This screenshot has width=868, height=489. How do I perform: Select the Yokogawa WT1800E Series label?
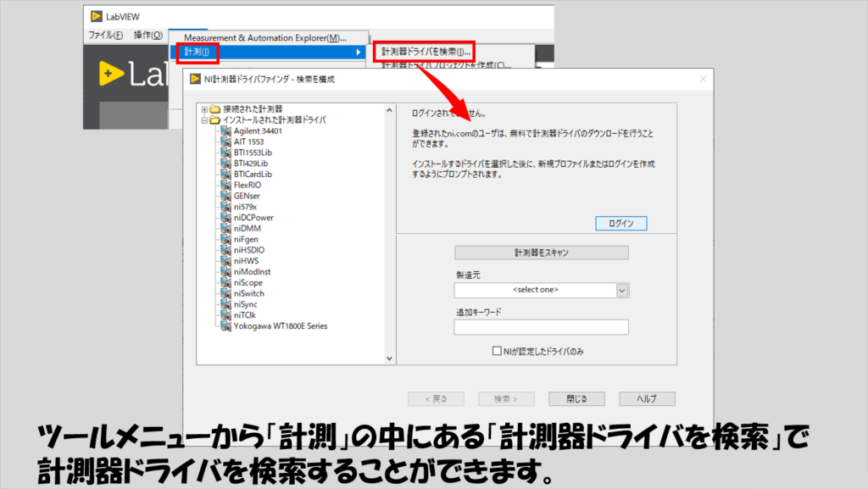pyautogui.click(x=281, y=325)
